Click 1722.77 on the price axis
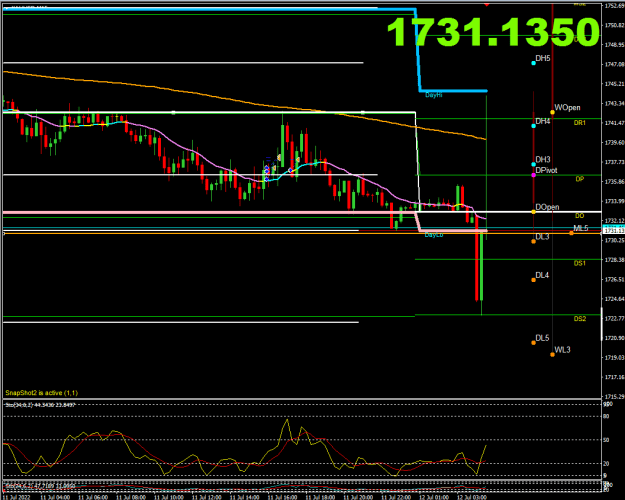The image size is (625, 500). [614, 318]
